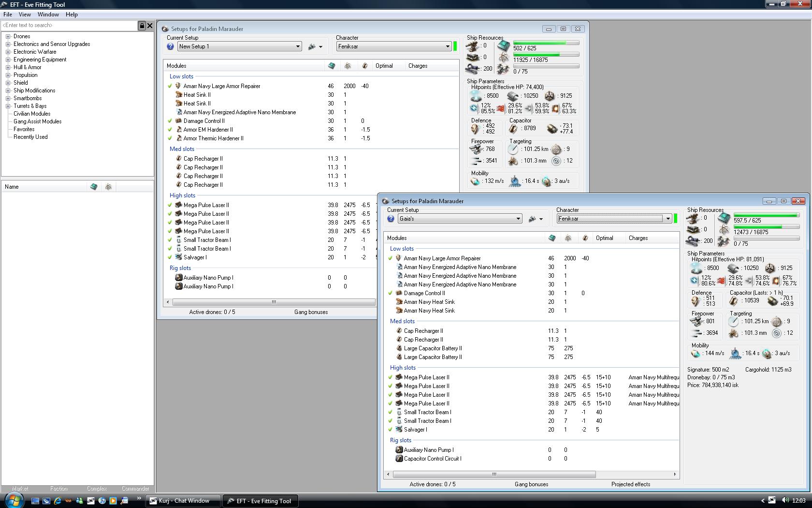Click armor hitpoints icon in Gaia's window
Viewport: 812px width, 508px height.
point(733,268)
